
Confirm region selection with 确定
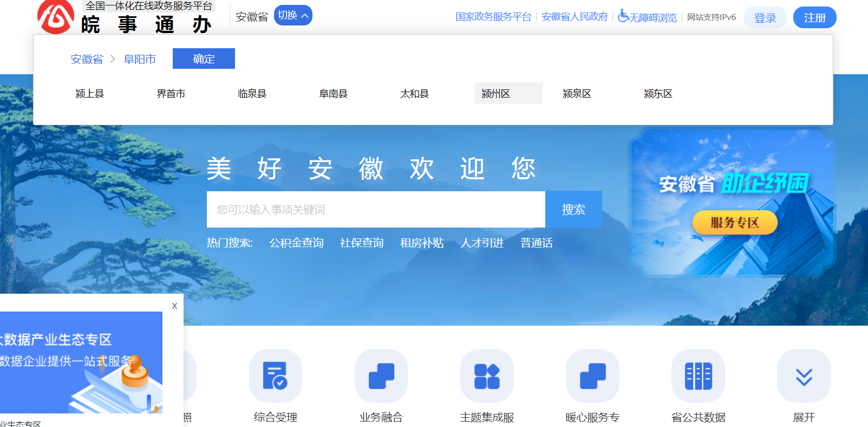point(204,59)
